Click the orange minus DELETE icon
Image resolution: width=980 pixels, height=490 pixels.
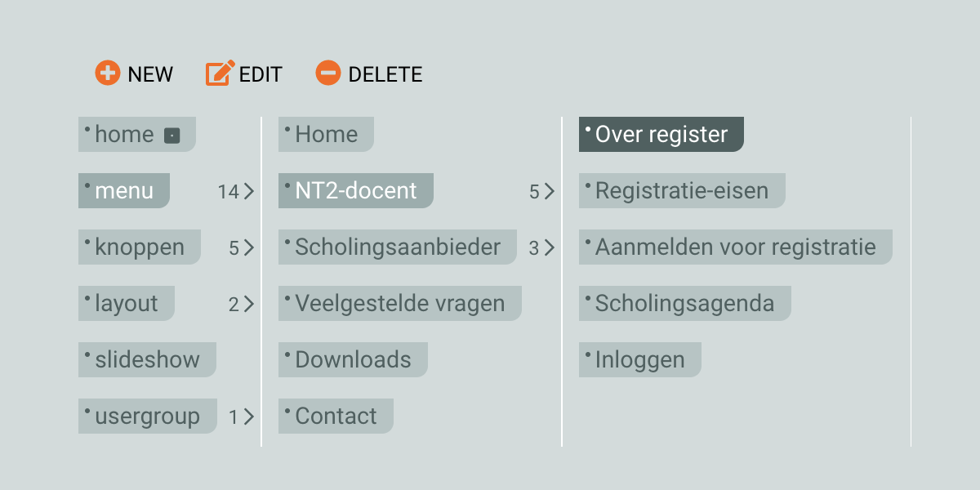(327, 73)
